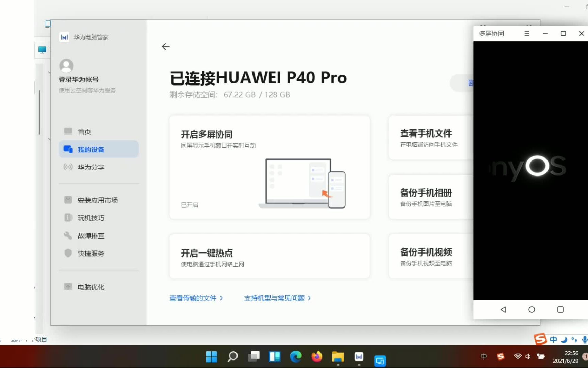Select 首页 in the sidebar
This screenshot has height=368, width=588.
coord(84,132)
